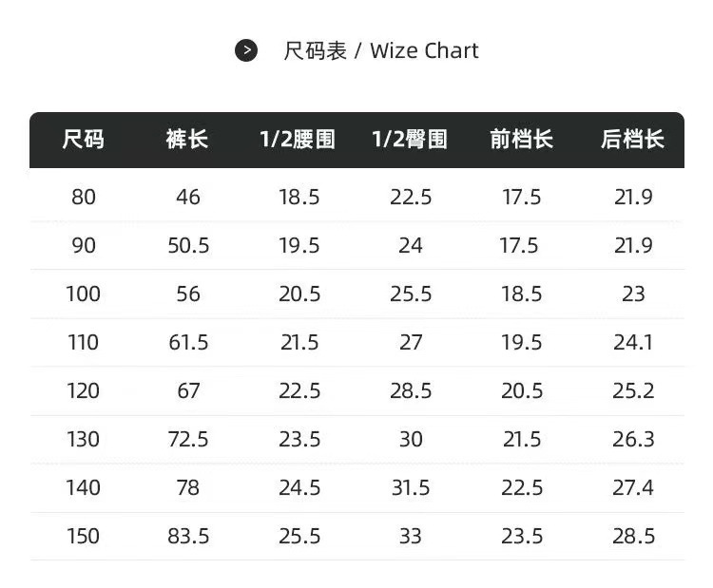Click the 后档长 value 26.3 for size 130
This screenshot has width=713, height=588.
tap(633, 439)
